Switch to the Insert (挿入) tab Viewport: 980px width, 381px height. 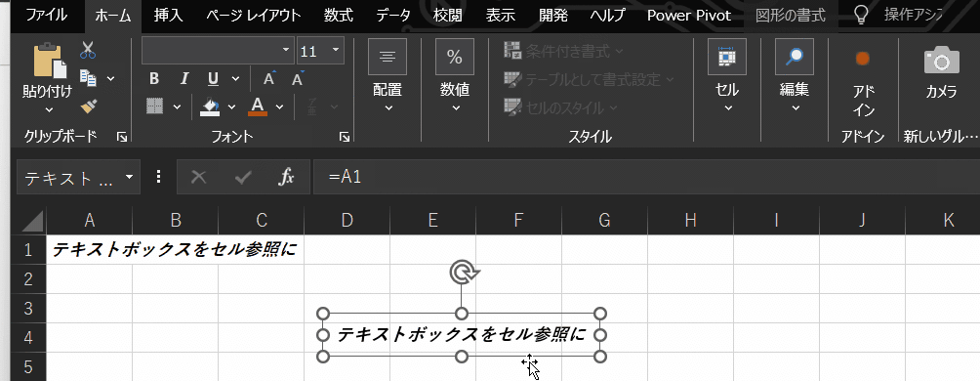(x=169, y=16)
